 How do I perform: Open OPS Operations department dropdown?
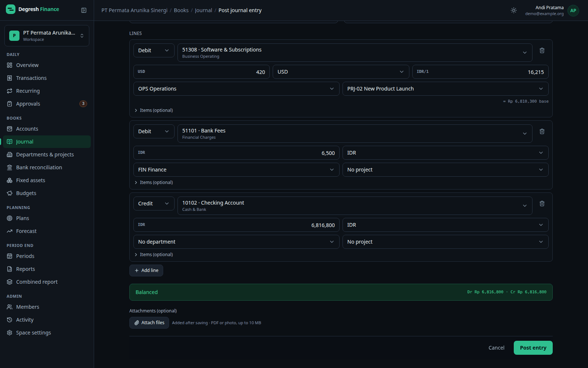click(236, 89)
